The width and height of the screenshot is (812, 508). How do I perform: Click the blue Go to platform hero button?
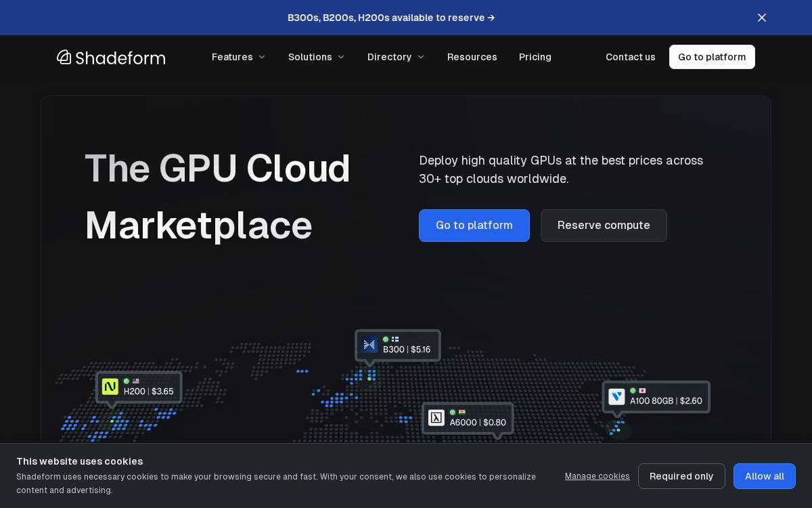(x=474, y=226)
